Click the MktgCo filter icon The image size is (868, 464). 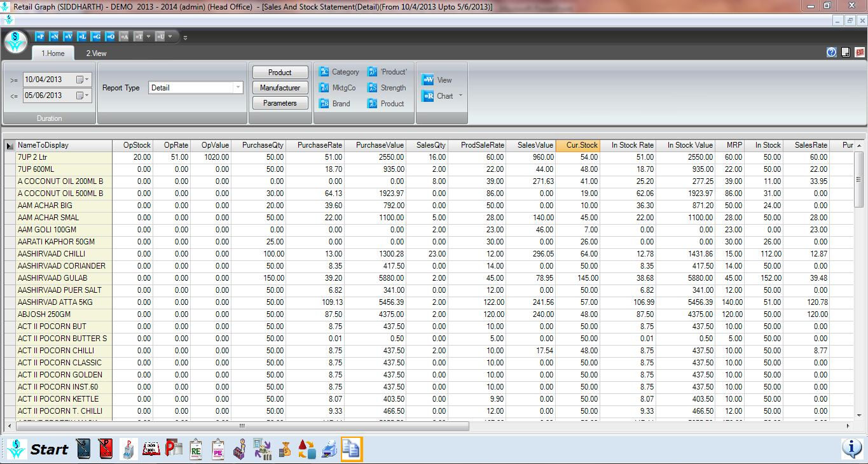[324, 88]
